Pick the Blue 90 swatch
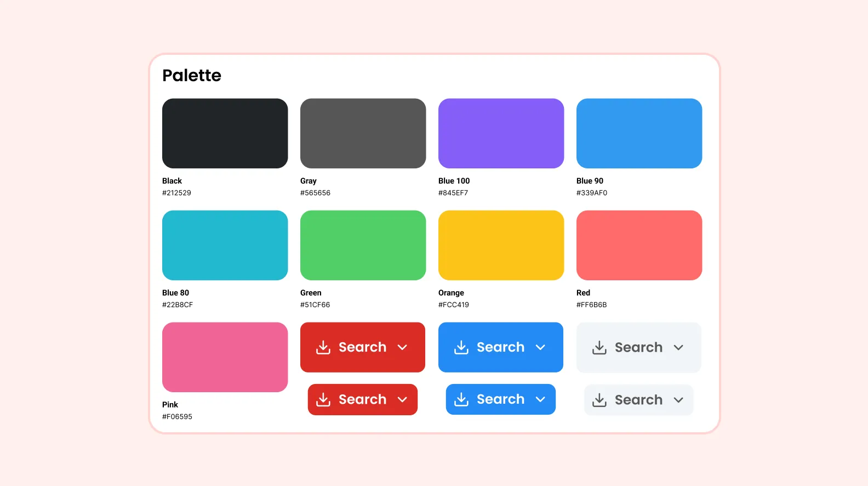Screen dimensions: 868x486 tap(639, 133)
